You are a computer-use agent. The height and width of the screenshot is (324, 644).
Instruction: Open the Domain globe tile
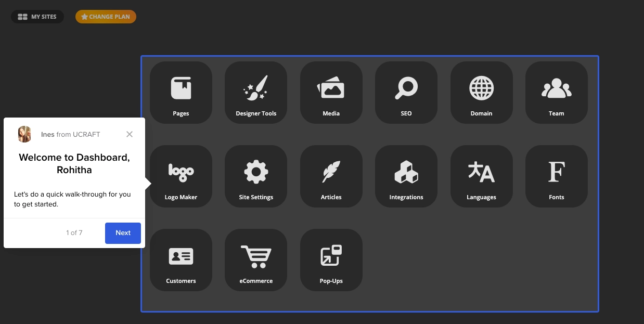coord(482,93)
